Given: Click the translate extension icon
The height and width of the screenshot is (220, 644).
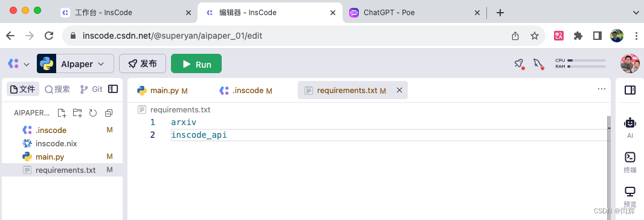Looking at the screenshot, I should (x=559, y=36).
